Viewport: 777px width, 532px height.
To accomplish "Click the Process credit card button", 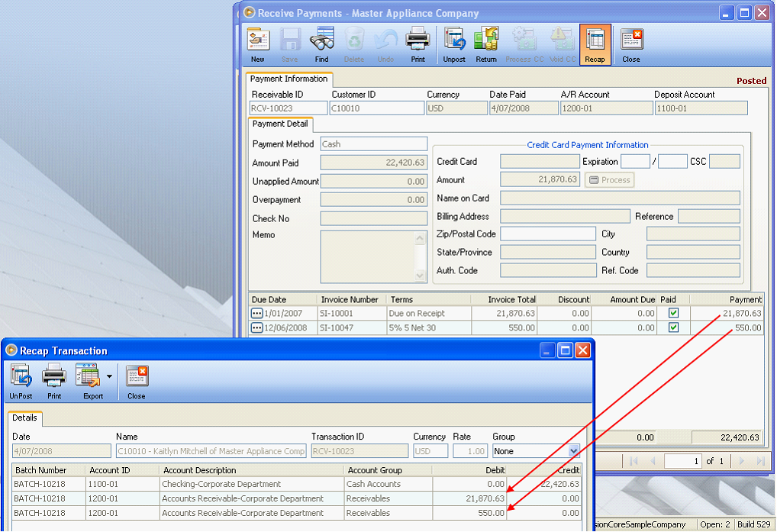I will (610, 180).
